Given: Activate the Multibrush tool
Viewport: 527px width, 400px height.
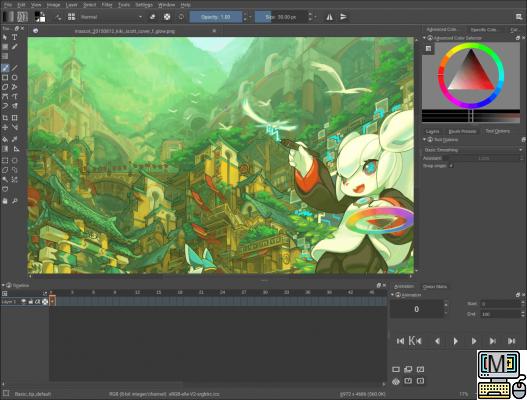Looking at the screenshot, I should pos(14,106).
